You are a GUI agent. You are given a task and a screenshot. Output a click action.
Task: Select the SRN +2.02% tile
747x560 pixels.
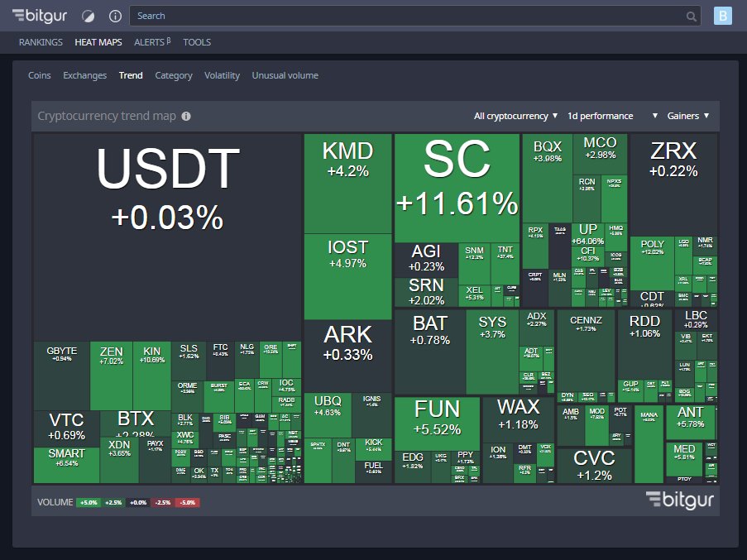(426, 292)
